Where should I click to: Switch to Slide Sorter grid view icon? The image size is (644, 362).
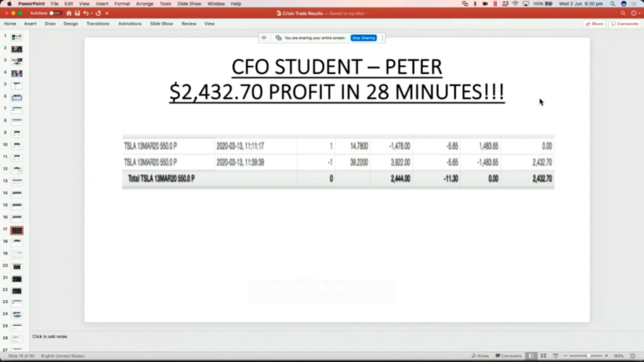click(543, 356)
